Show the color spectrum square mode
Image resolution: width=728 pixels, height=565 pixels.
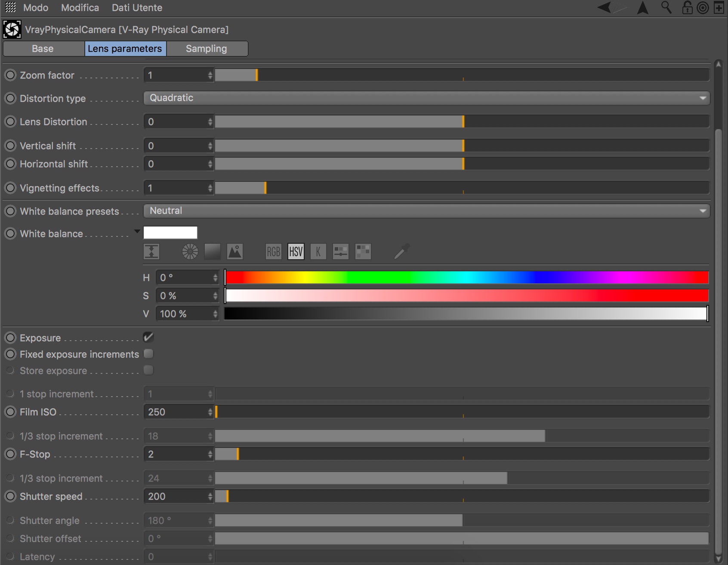click(x=212, y=251)
